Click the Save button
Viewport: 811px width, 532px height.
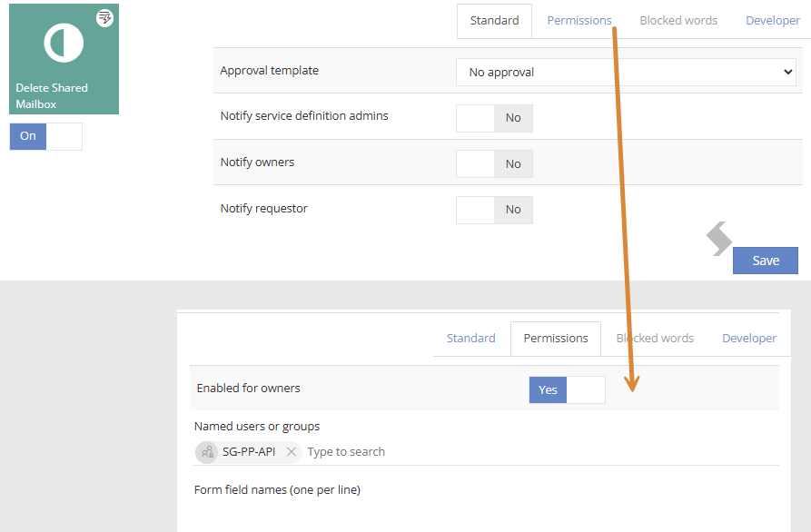click(766, 261)
